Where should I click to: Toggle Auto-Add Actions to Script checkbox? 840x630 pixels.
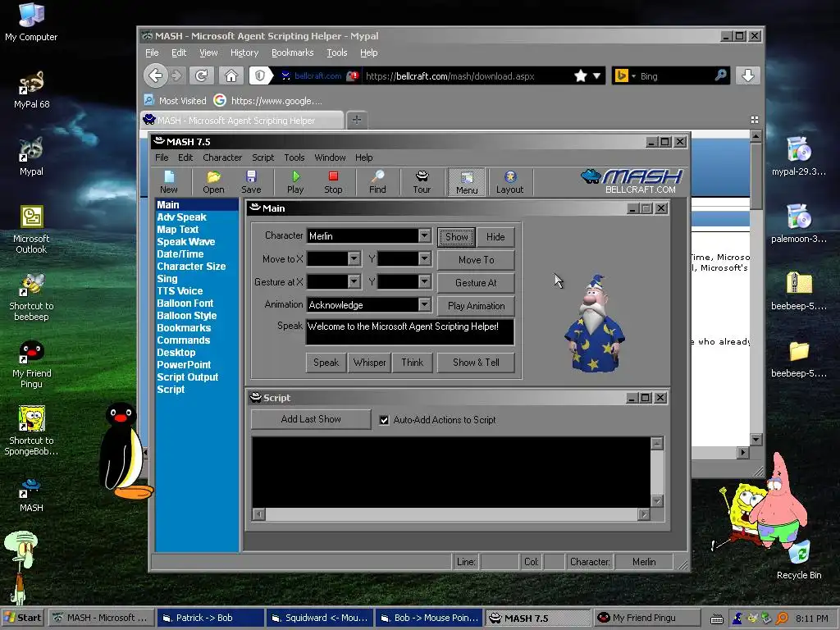pyautogui.click(x=384, y=420)
